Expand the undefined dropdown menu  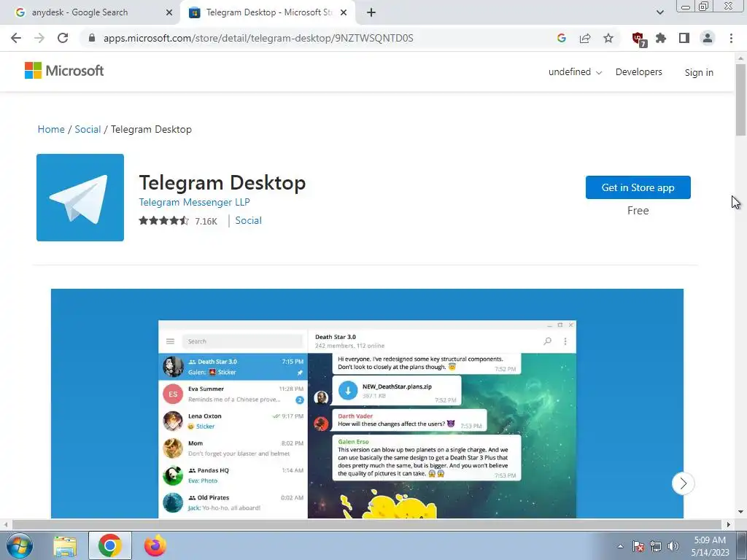(575, 72)
